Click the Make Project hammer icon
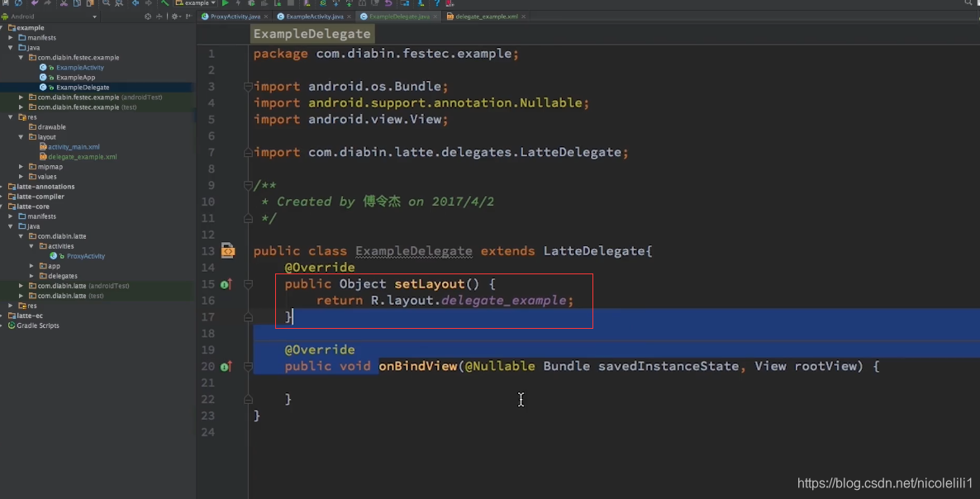 pos(165,3)
